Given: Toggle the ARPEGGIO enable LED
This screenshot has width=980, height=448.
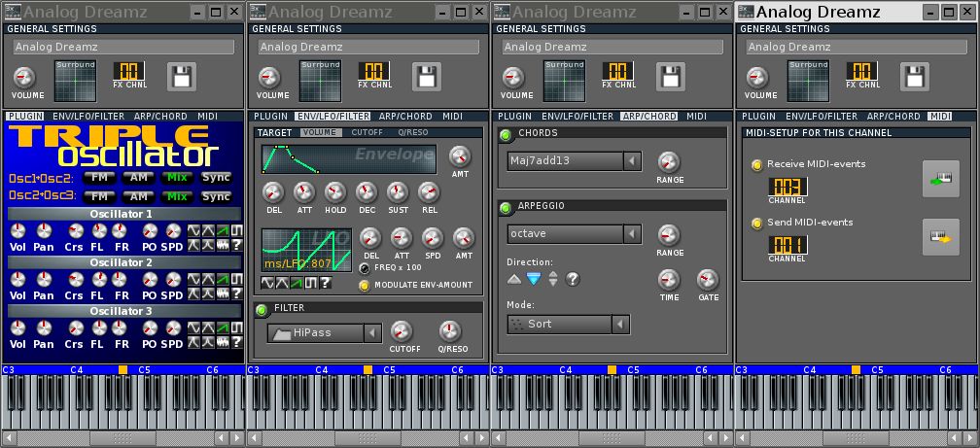Looking at the screenshot, I should click(507, 207).
